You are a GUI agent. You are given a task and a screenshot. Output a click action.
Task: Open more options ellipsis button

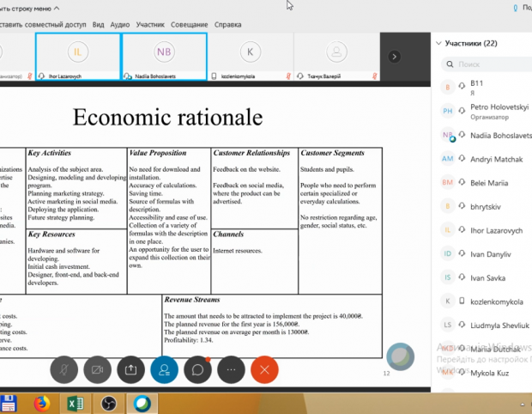pyautogui.click(x=231, y=369)
